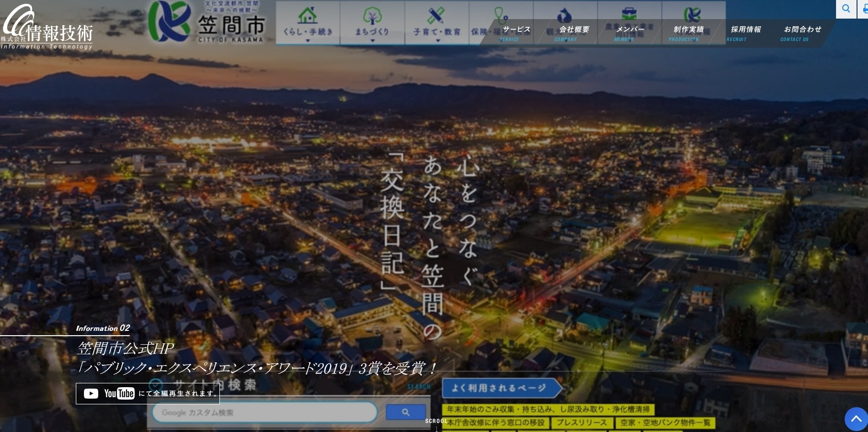Click the Google カスタム検索 input field
This screenshot has height=432, width=868.
coord(265,412)
